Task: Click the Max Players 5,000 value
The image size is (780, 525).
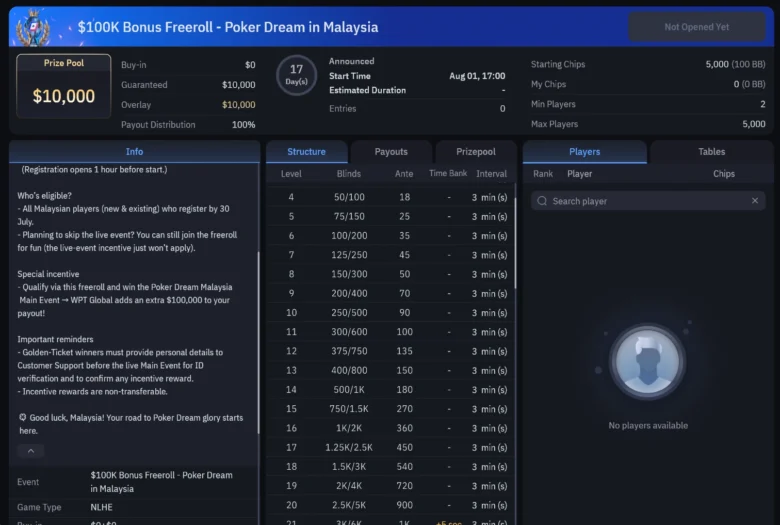Action: (x=754, y=124)
